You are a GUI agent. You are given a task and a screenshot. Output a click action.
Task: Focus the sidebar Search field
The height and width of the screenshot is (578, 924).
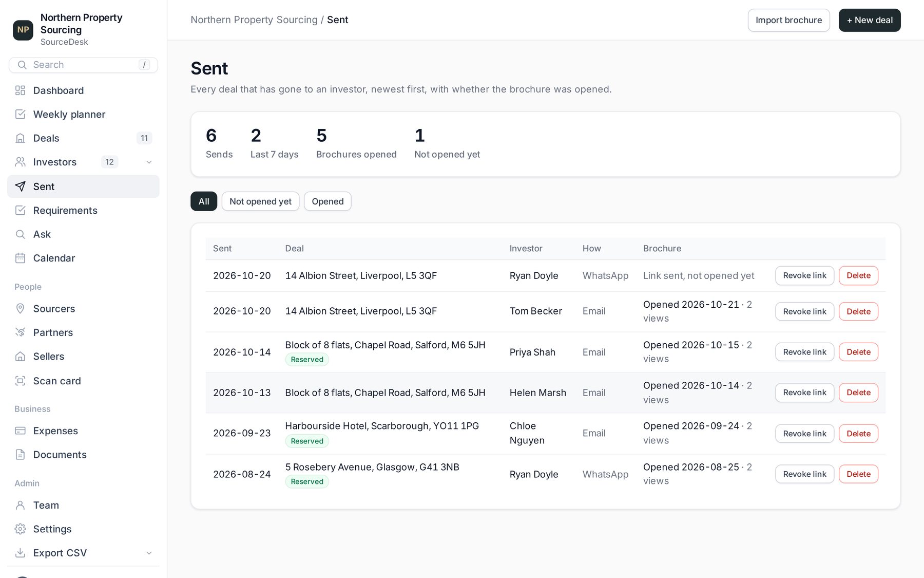point(83,65)
